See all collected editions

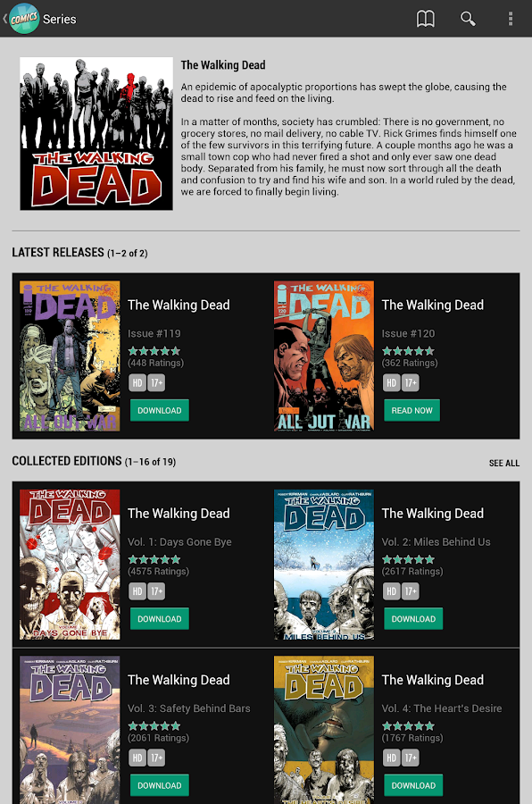coord(504,463)
